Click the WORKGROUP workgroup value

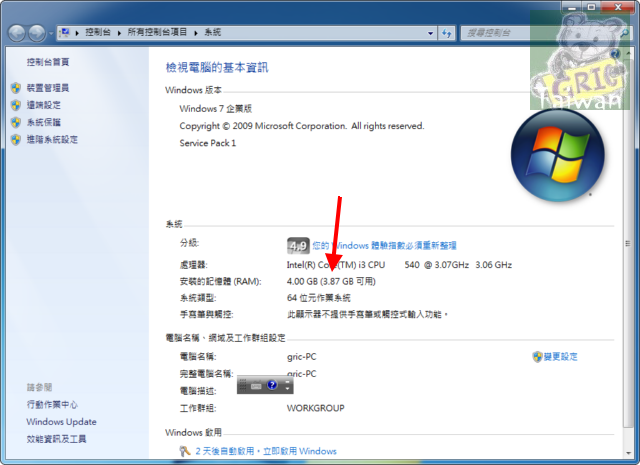[316, 408]
